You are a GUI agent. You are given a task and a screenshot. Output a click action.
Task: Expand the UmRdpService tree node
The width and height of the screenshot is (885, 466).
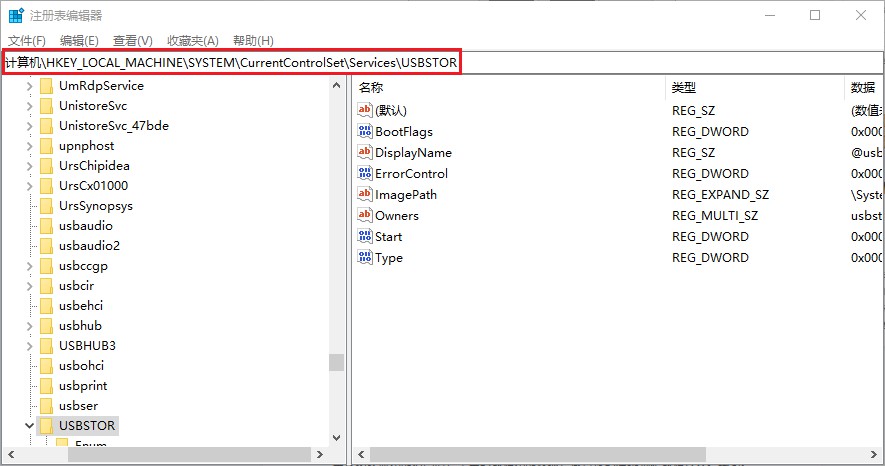point(29,86)
